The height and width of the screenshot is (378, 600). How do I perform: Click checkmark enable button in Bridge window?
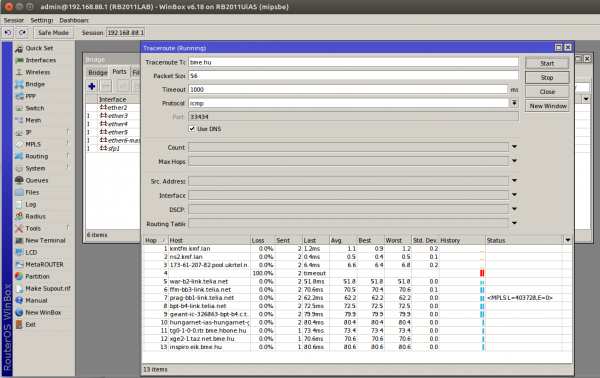click(x=123, y=86)
